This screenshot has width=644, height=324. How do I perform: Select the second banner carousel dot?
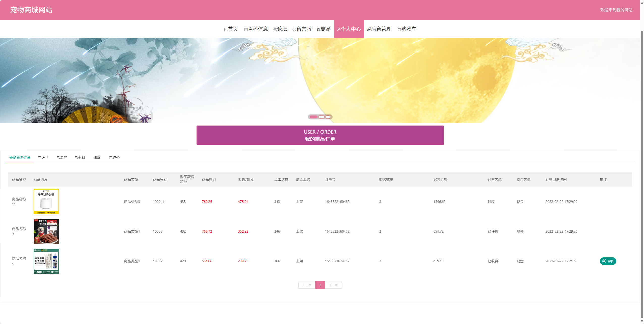coord(321,117)
